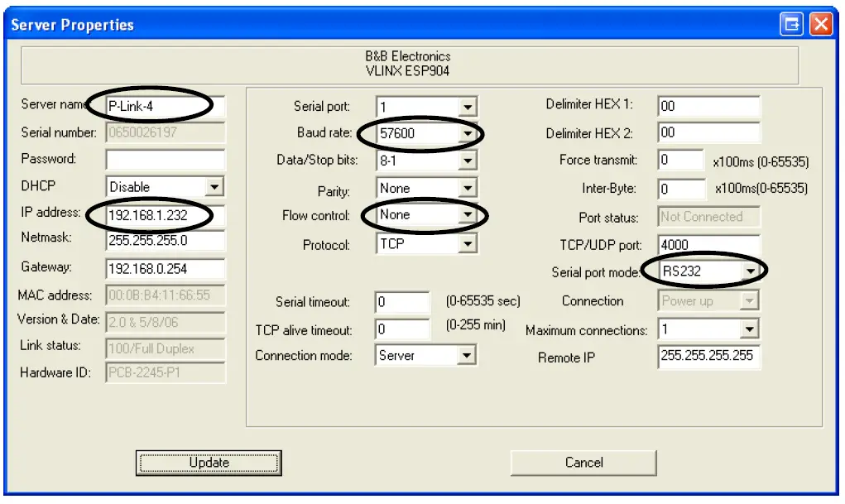Viewport: 845px width, 504px height.
Task: Click the Update button
Action: 208,462
